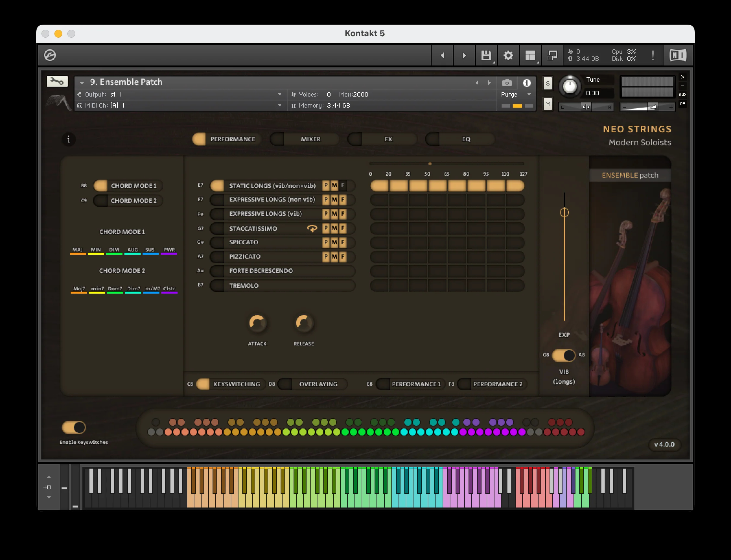Click the Release knob
Viewport: 731px width, 560px height.
(304, 323)
